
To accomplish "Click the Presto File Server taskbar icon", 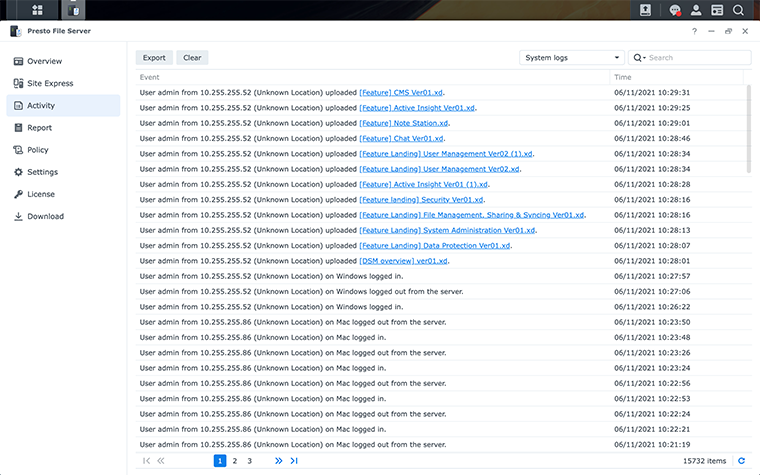I will (x=75, y=10).
